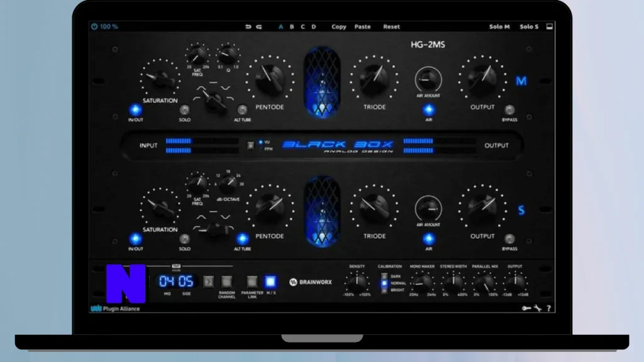This screenshot has height=362, width=644.
Task: Click the M channel Q knob
Action: (x=228, y=55)
